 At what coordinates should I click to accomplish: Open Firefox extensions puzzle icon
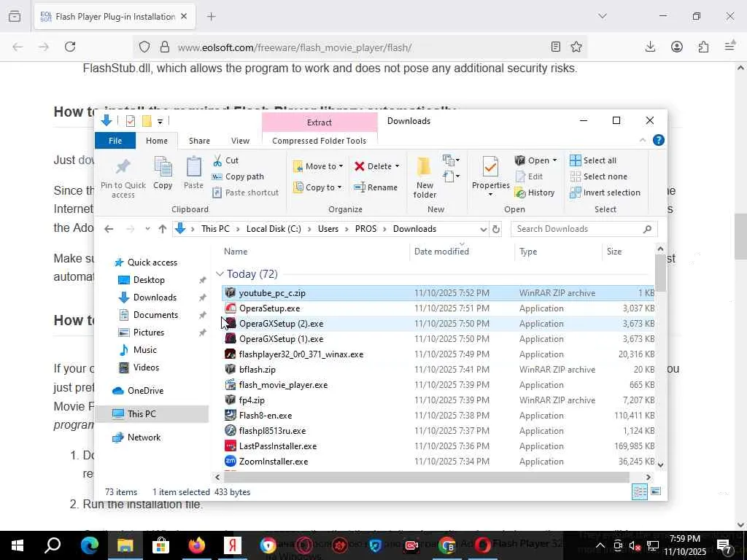[x=704, y=47]
